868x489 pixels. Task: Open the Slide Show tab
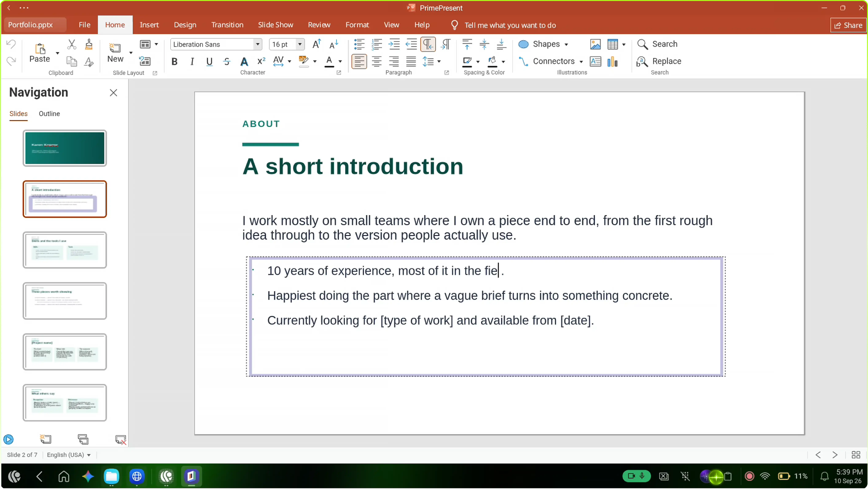coord(275,25)
